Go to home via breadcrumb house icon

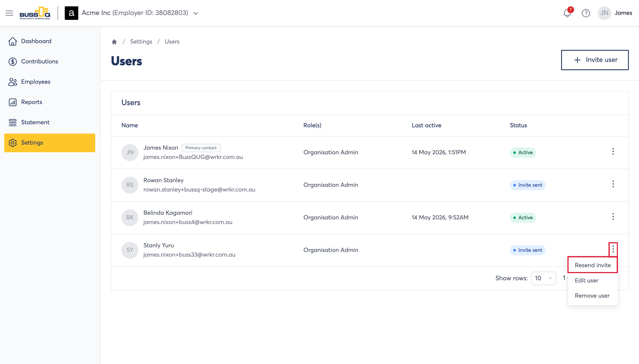pos(114,41)
